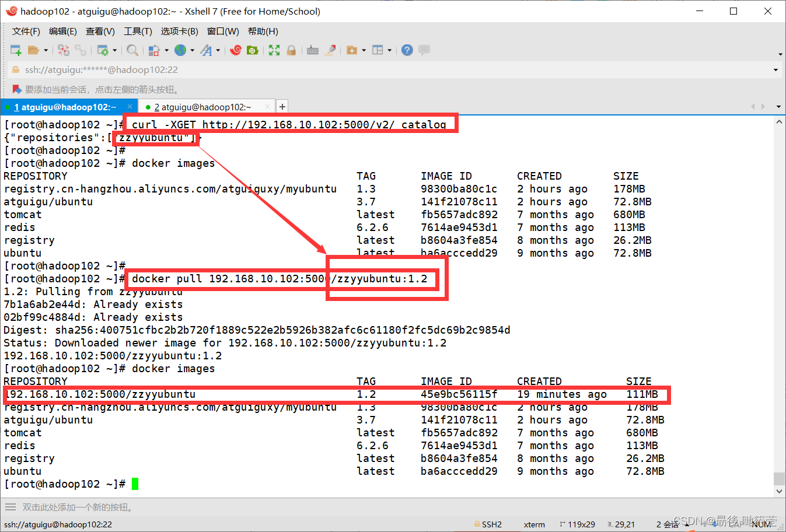Click the Find magnifier icon

point(132,50)
